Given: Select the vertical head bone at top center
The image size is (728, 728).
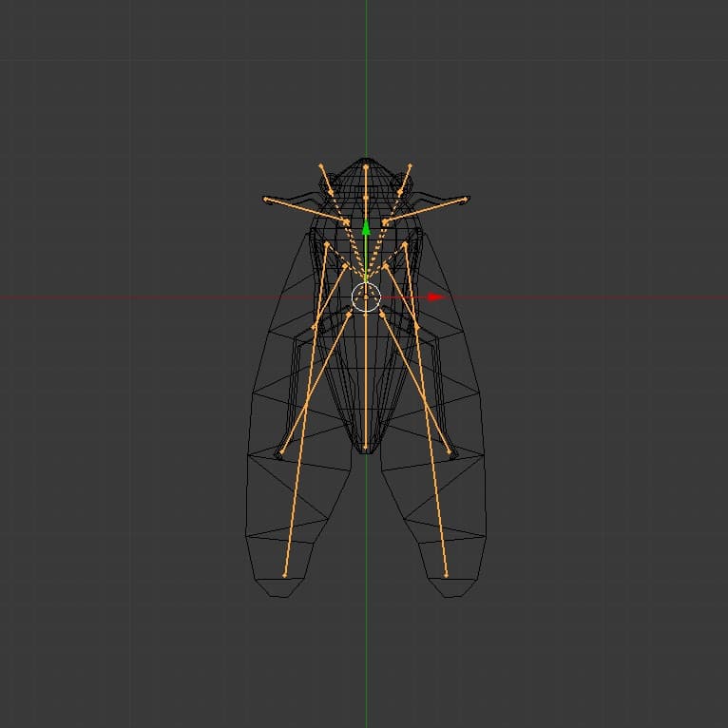Looking at the screenshot, I should [366, 182].
